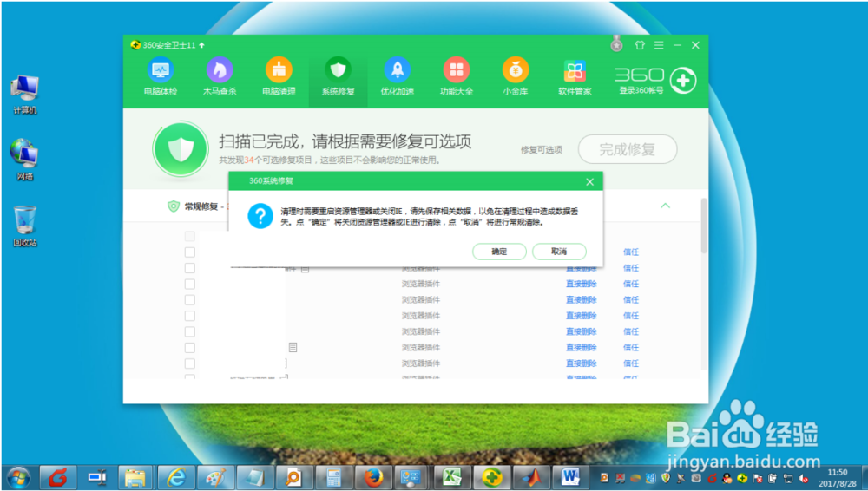The width and height of the screenshot is (868, 491).
Task: Click 取消 in the repair dialog
Action: (559, 252)
